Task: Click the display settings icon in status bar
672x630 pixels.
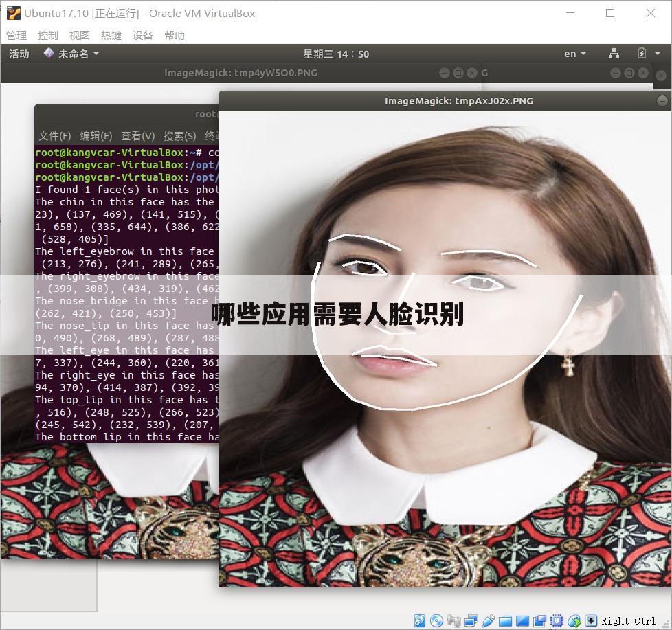Action: coord(522,620)
